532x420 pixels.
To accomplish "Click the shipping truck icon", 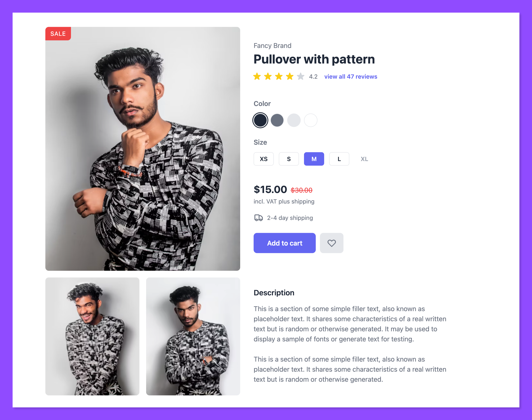I will (258, 218).
